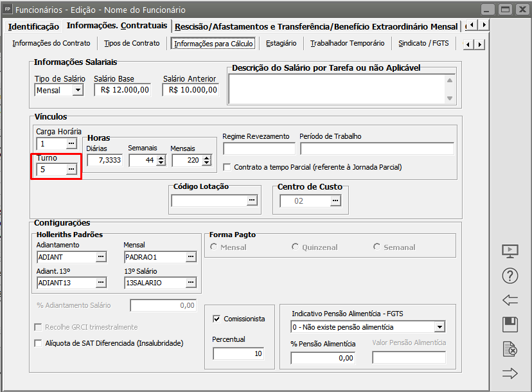
Task: Open Turno lookup ellipsis button
Action: click(x=71, y=169)
